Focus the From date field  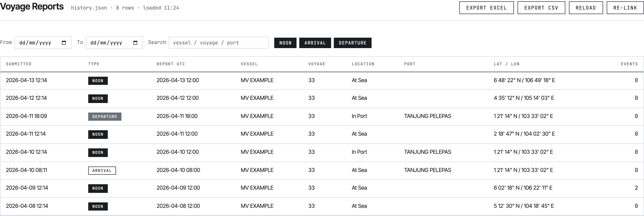tap(43, 43)
